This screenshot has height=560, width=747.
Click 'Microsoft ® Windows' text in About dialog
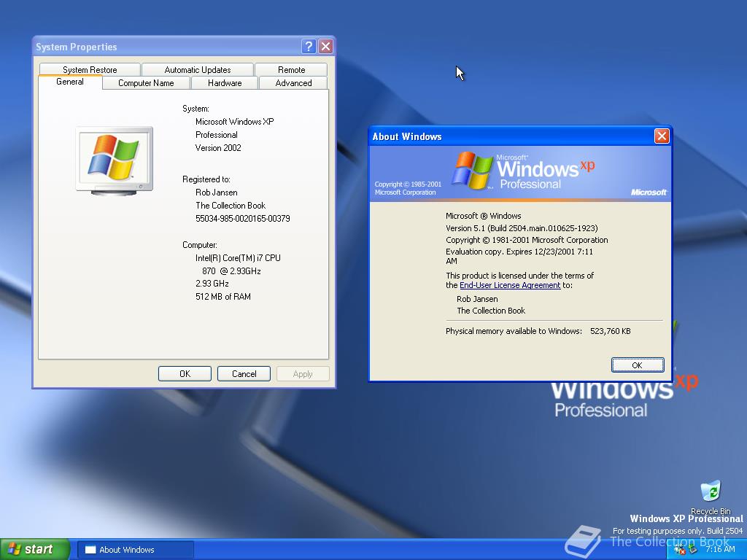(484, 216)
